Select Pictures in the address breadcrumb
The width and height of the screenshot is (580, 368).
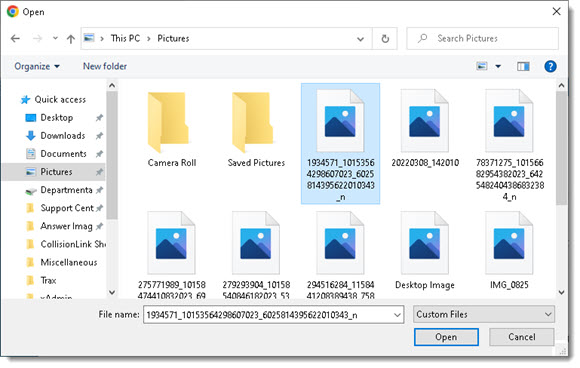click(173, 38)
